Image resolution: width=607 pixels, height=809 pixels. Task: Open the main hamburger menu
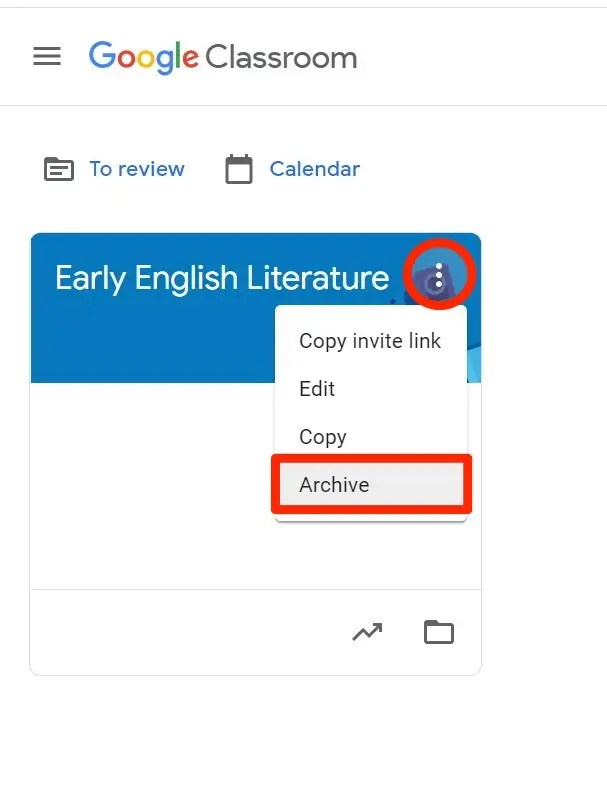coord(47,57)
